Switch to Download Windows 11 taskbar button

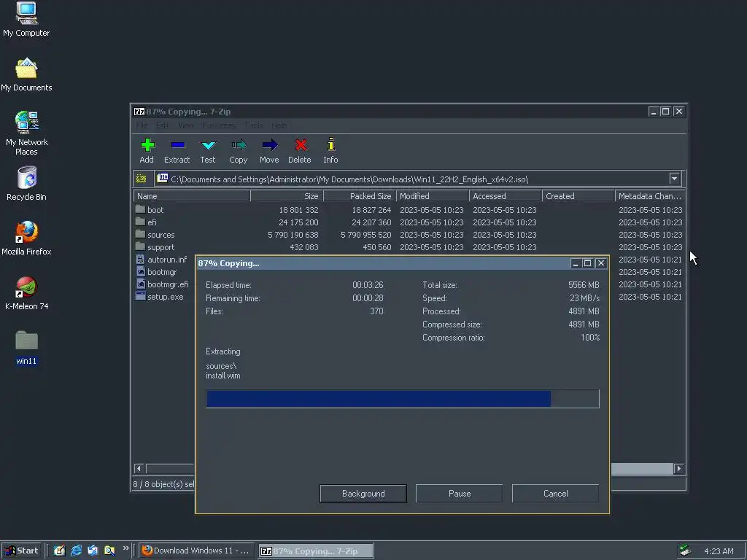coord(197,551)
